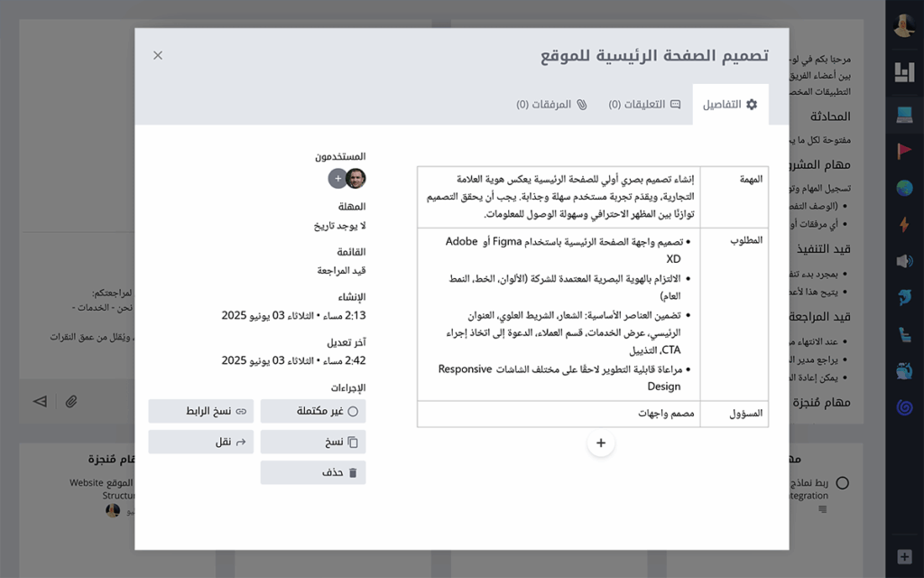Open the user profile avatar in sidebar

click(904, 24)
